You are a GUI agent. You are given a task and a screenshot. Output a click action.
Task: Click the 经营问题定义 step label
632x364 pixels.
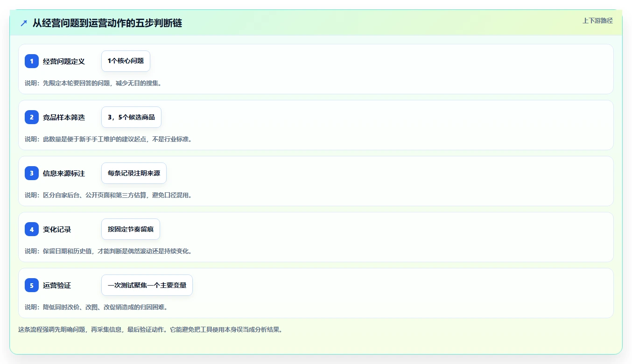(64, 61)
